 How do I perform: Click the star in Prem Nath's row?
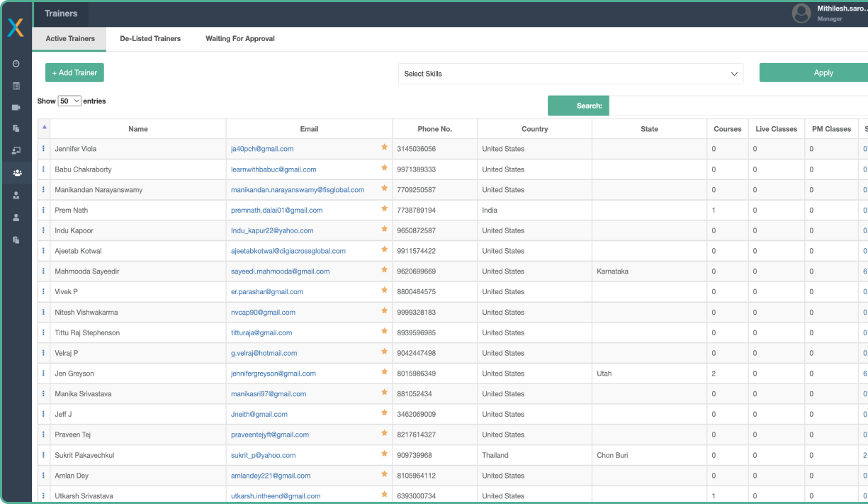385,209
